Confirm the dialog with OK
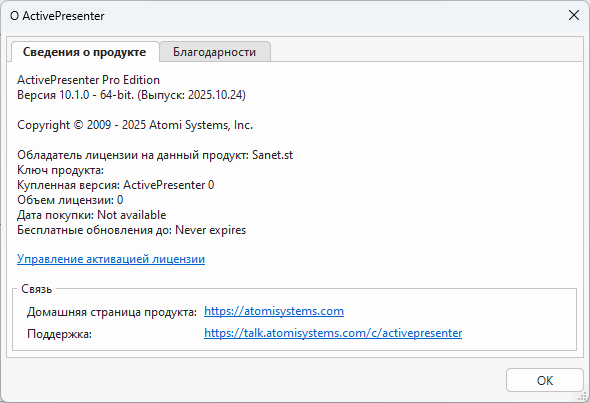 point(544,380)
